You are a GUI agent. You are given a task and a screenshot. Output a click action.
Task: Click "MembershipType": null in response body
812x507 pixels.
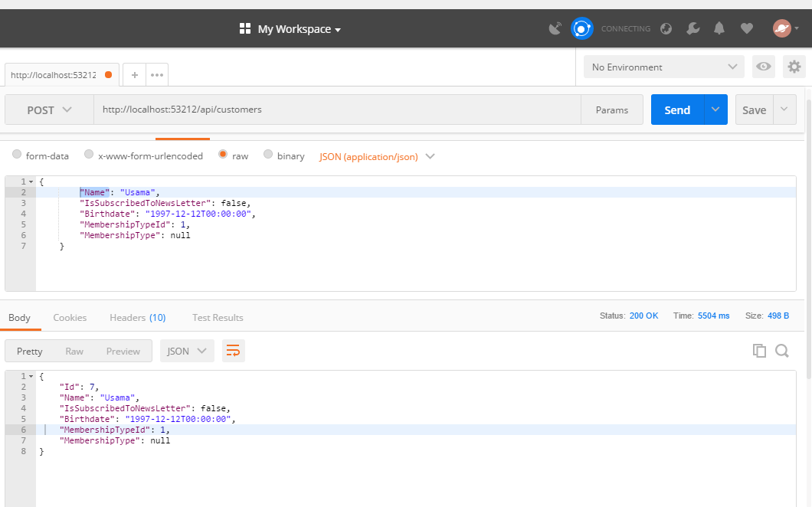coord(114,440)
